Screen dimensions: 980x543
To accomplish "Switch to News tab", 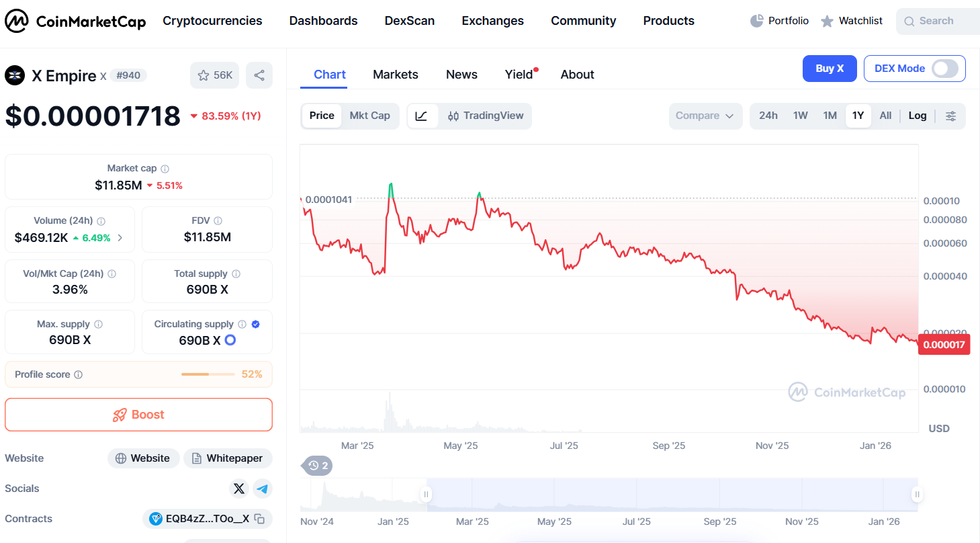I will (x=461, y=75).
